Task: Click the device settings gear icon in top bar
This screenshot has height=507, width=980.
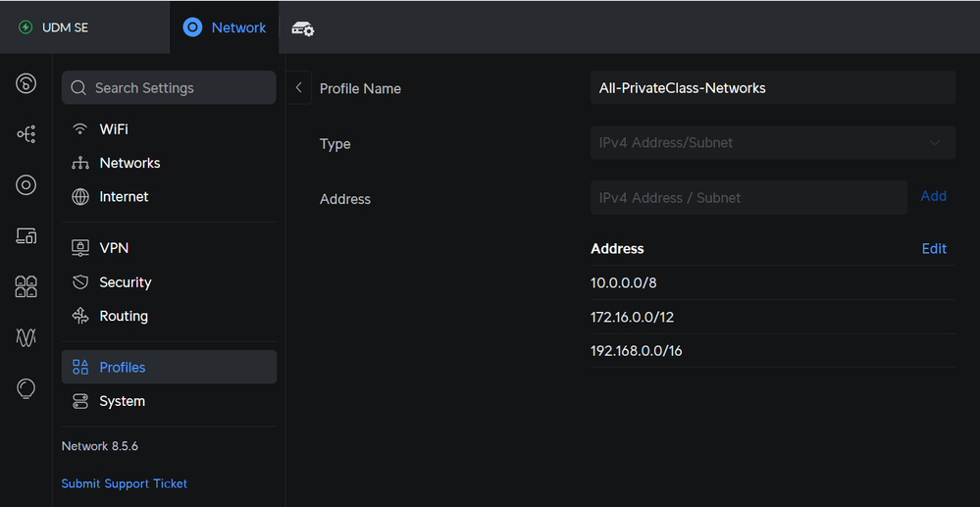Action: [x=303, y=28]
